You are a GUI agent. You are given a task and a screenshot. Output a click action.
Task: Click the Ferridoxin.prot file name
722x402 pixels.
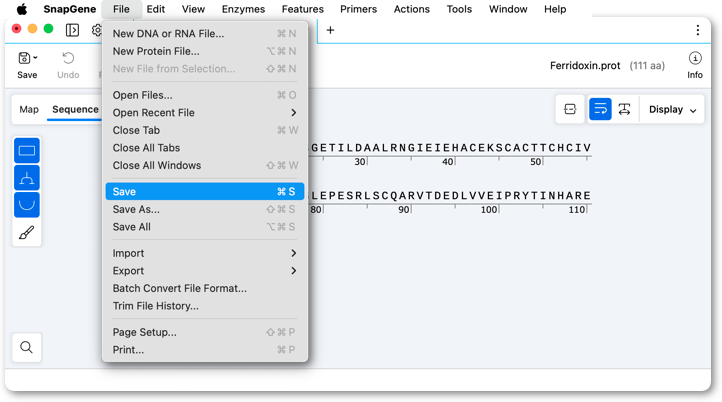[585, 65]
